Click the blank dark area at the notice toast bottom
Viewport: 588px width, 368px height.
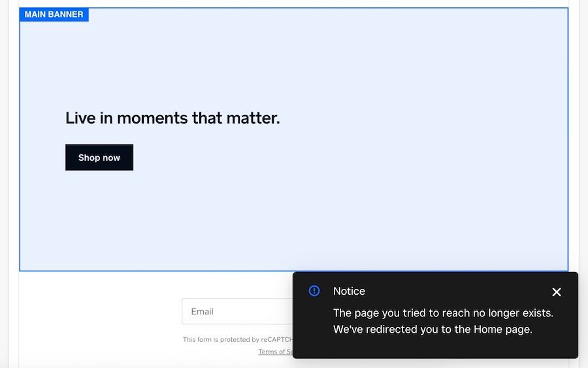tap(435, 347)
